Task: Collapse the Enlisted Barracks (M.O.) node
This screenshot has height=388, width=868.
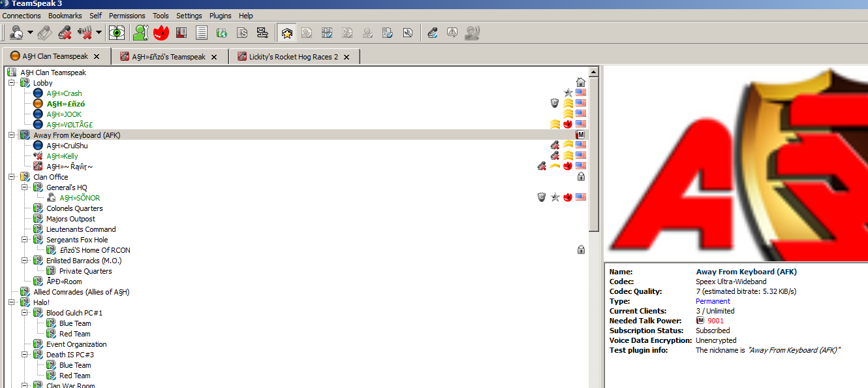Action: point(24,261)
